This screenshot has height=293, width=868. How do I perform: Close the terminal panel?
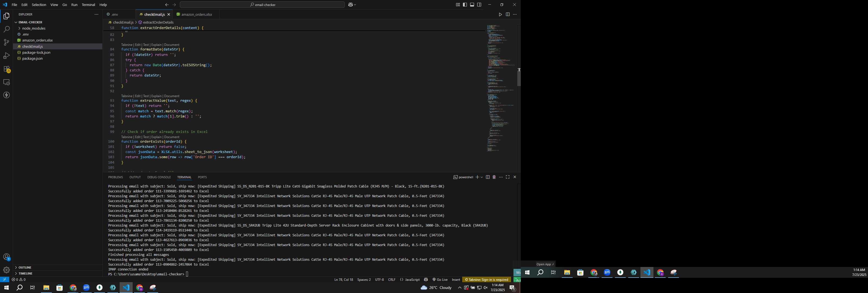tap(515, 177)
